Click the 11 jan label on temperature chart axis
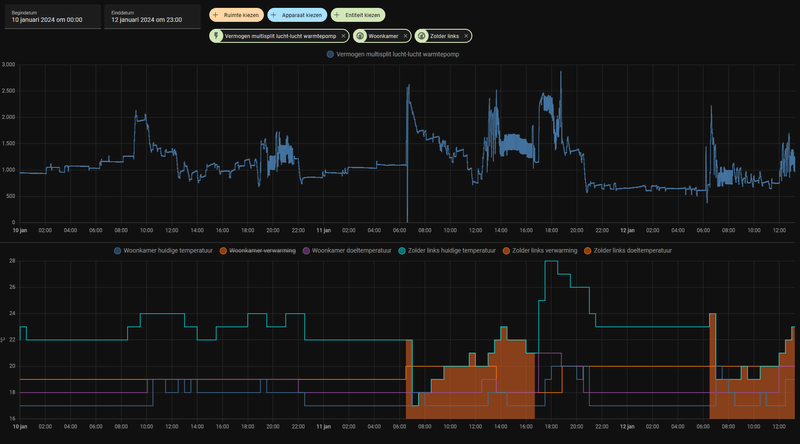 pos(323,427)
